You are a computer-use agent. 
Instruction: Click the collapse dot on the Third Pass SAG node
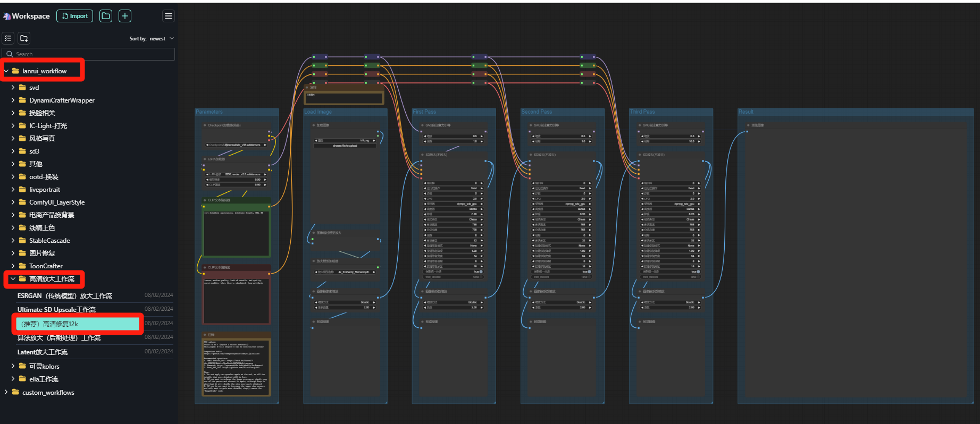click(640, 125)
